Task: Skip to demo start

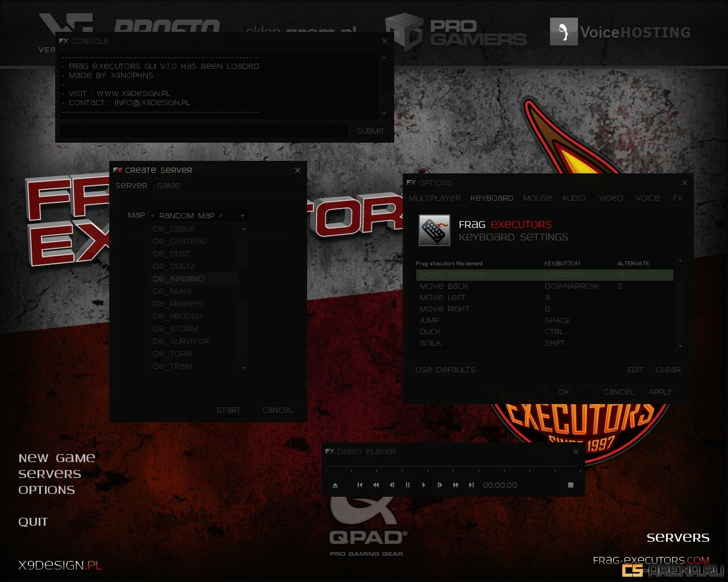Action: 359,485
